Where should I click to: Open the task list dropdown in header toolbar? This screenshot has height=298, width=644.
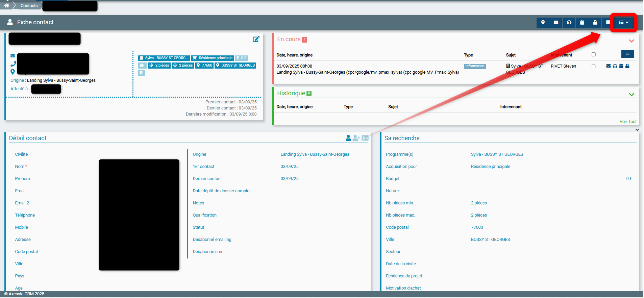623,22
